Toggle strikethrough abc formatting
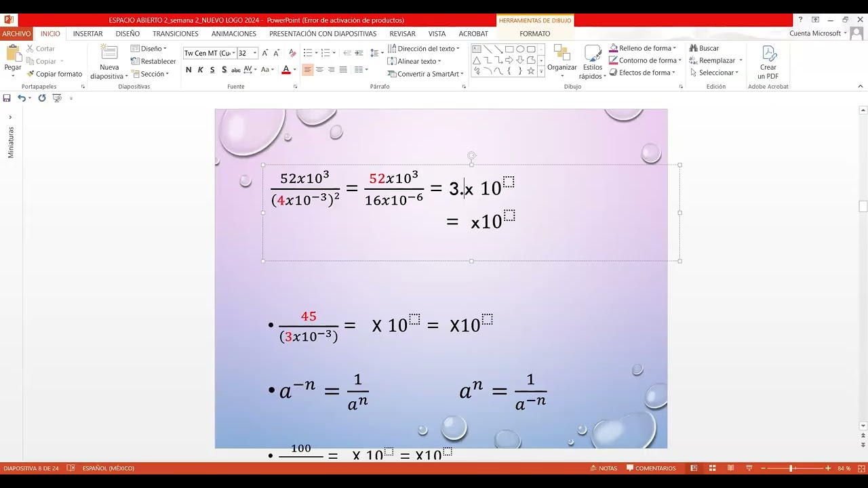 pos(236,70)
